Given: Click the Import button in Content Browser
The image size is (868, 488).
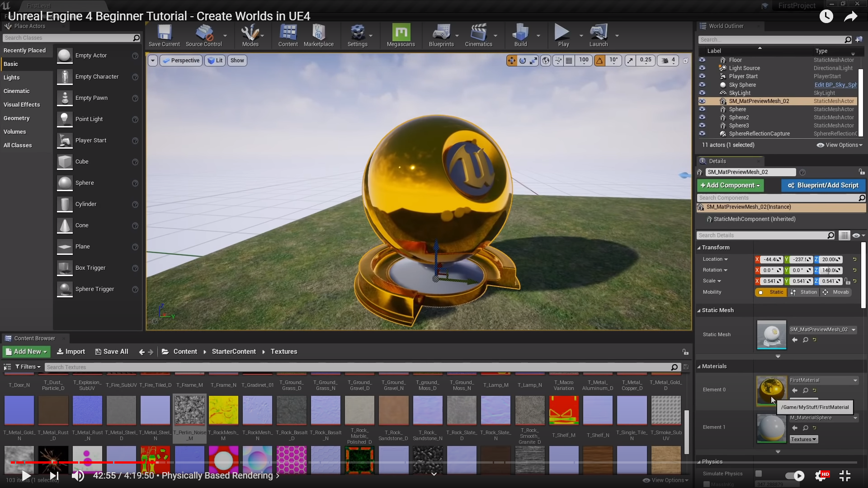Looking at the screenshot, I should click(71, 352).
